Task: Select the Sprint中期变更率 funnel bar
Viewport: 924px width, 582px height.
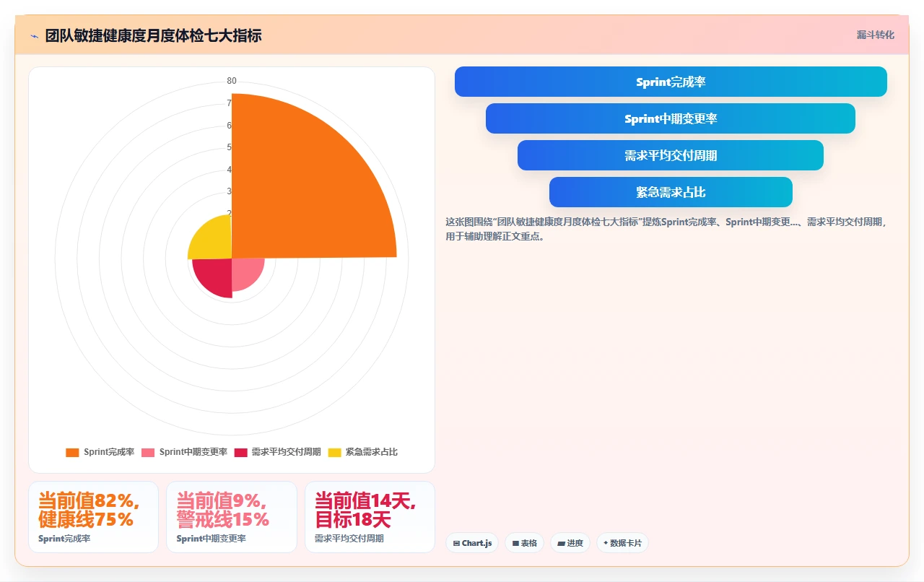Action: point(671,118)
